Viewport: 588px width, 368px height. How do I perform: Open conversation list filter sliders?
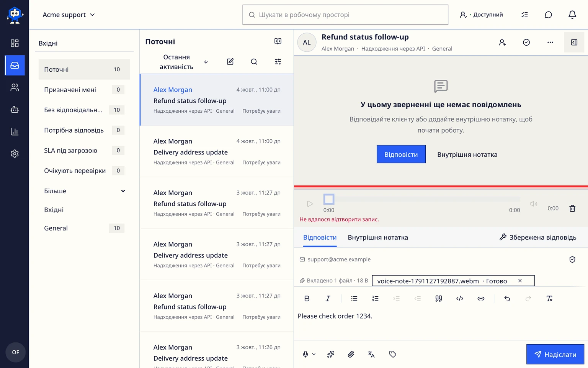click(278, 62)
